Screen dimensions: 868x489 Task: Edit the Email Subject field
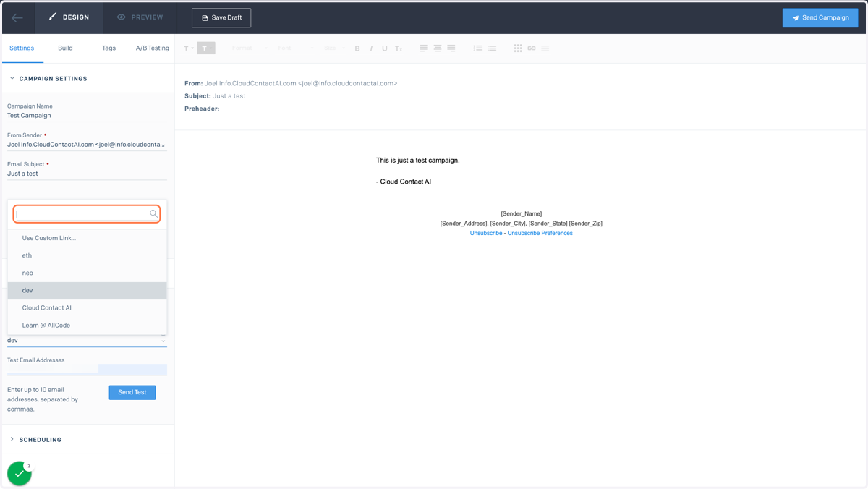87,174
